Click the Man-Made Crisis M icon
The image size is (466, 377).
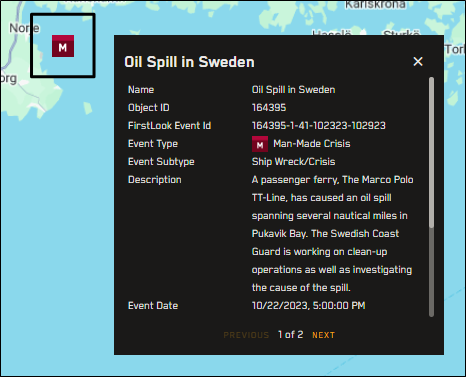pos(260,144)
